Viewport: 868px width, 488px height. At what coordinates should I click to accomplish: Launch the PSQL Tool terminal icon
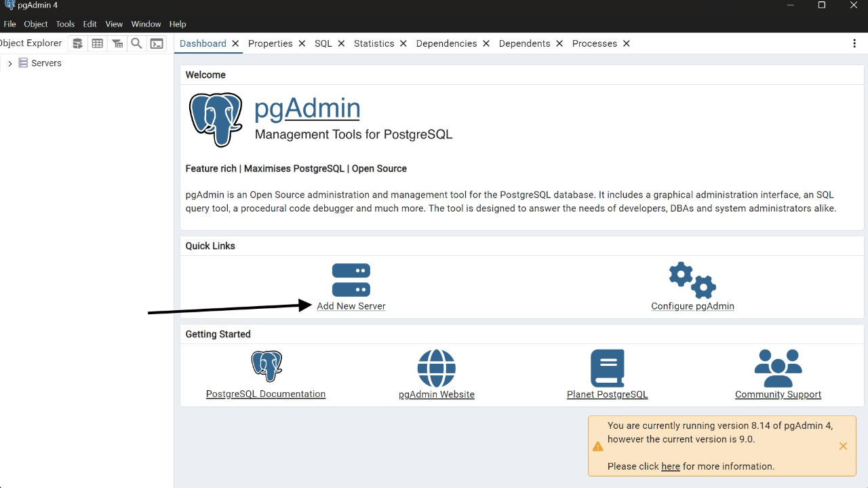coord(157,43)
